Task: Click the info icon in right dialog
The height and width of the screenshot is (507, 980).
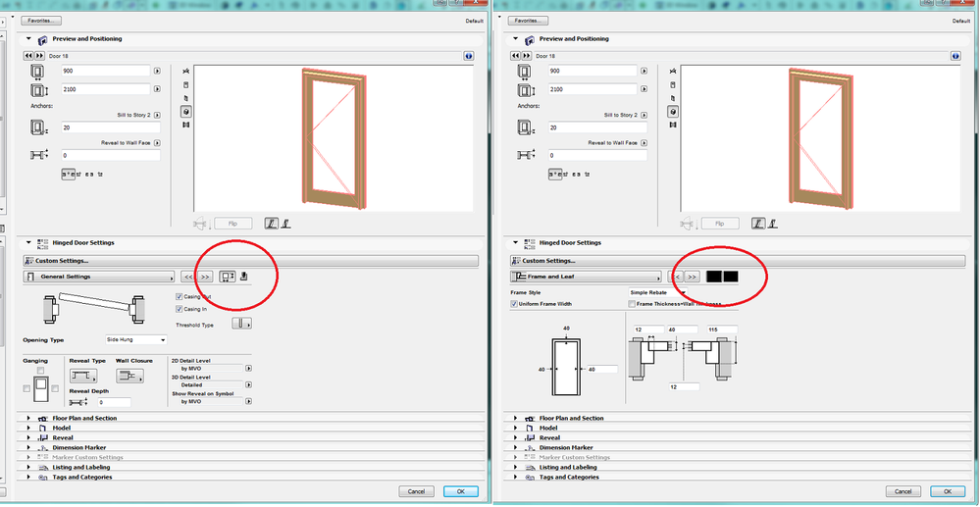Action: point(955,56)
